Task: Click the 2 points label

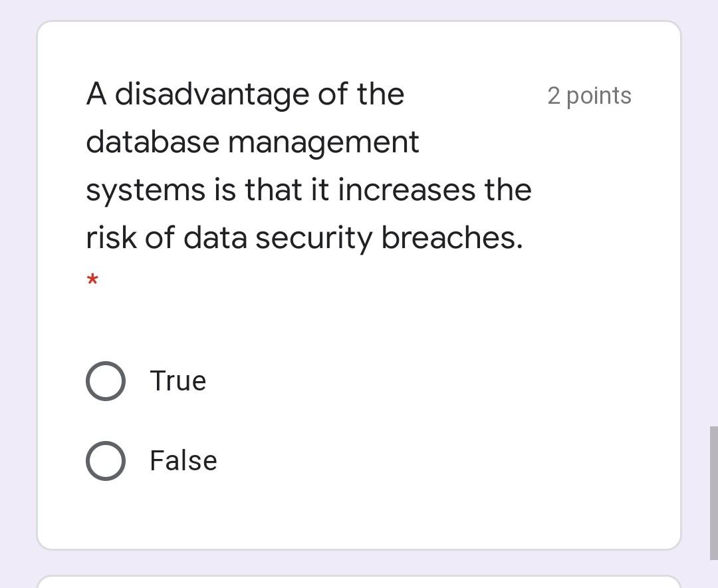Action: coord(589,95)
